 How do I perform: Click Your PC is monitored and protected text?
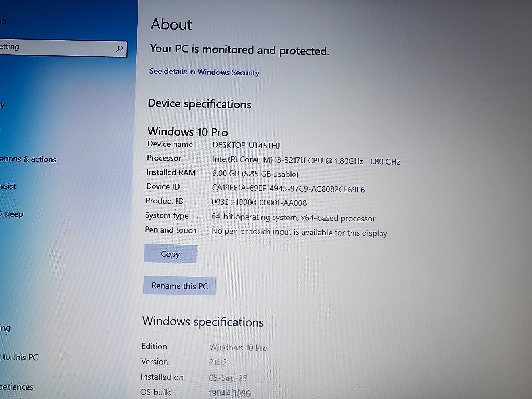tap(240, 50)
